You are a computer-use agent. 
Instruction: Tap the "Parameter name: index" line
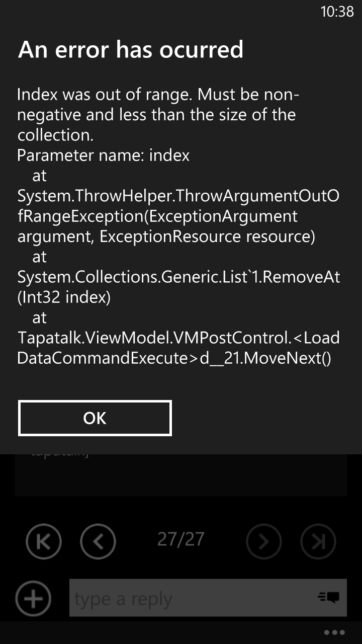(x=103, y=155)
